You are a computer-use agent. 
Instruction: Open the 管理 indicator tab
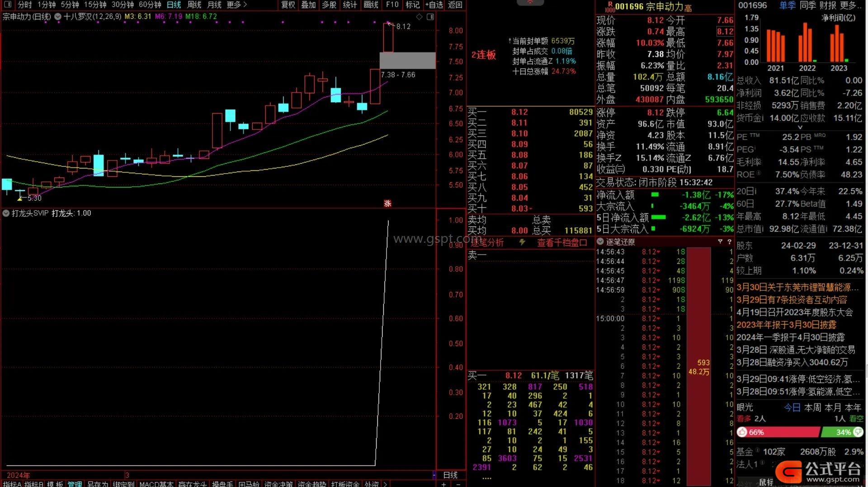pyautogui.click(x=75, y=484)
